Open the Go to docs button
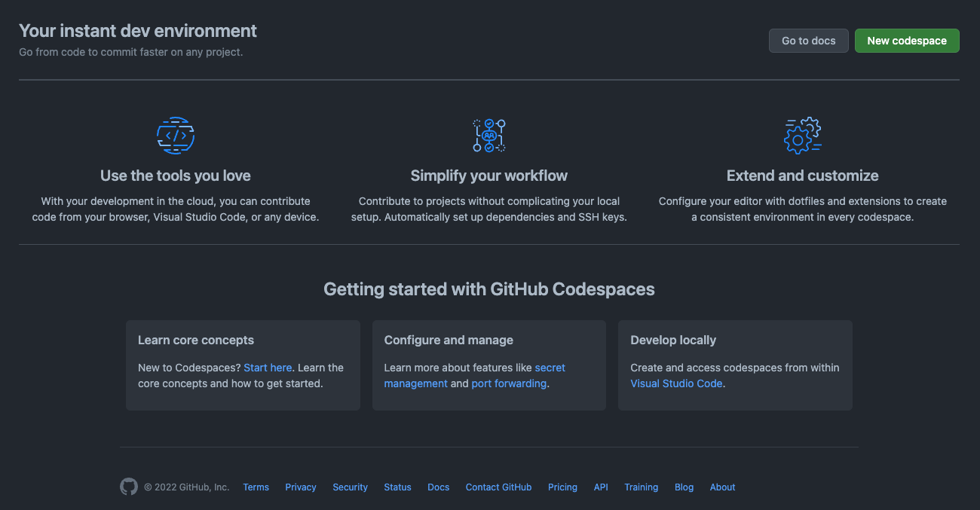The image size is (980, 510). pyautogui.click(x=809, y=41)
